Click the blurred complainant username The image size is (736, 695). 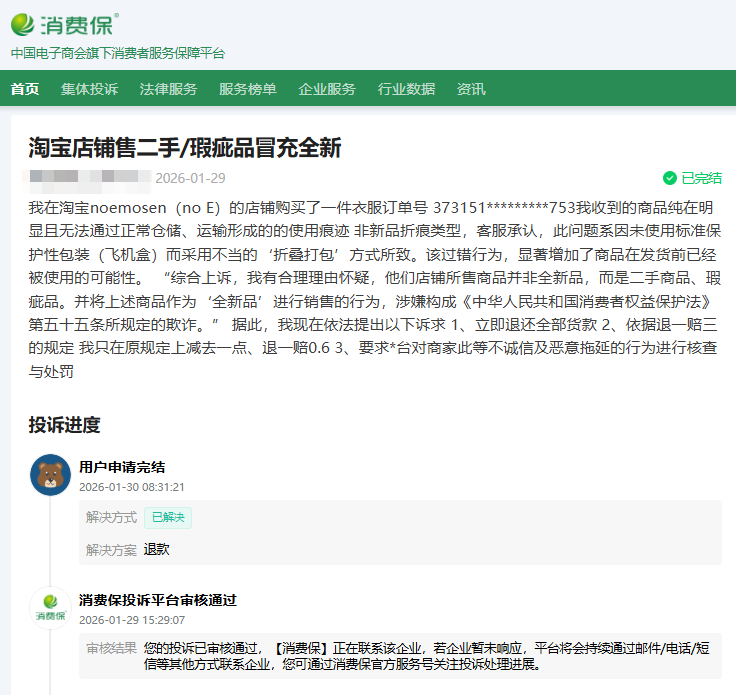pos(88,178)
